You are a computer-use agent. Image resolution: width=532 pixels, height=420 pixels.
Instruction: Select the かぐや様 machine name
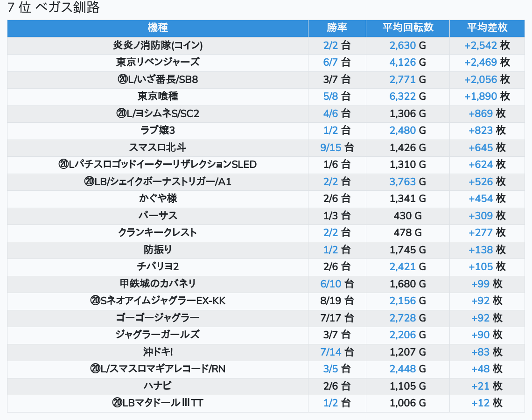(158, 198)
